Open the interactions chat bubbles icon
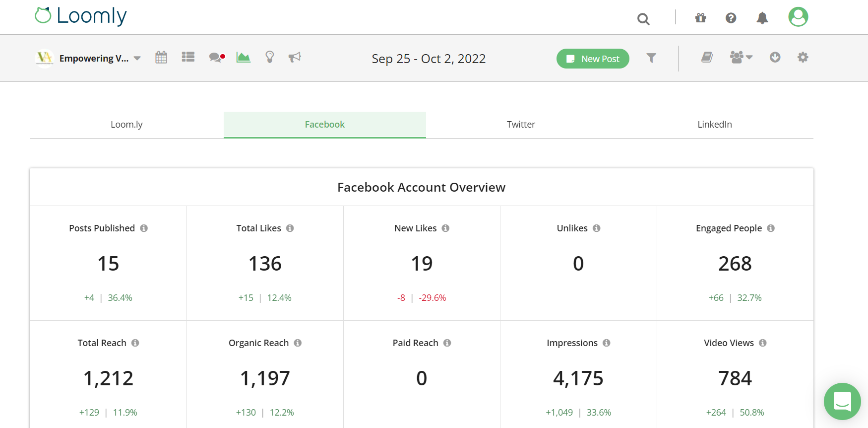 (x=216, y=58)
